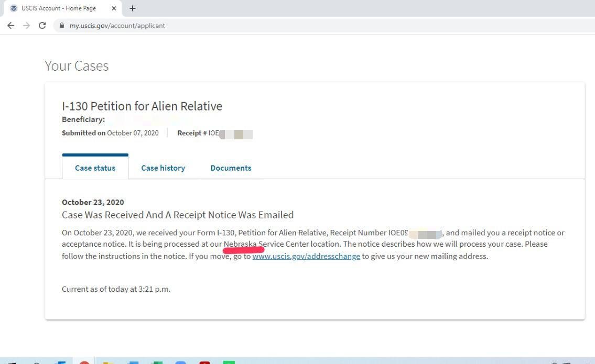
Task: Click the browser back arrow
Action: point(11,26)
